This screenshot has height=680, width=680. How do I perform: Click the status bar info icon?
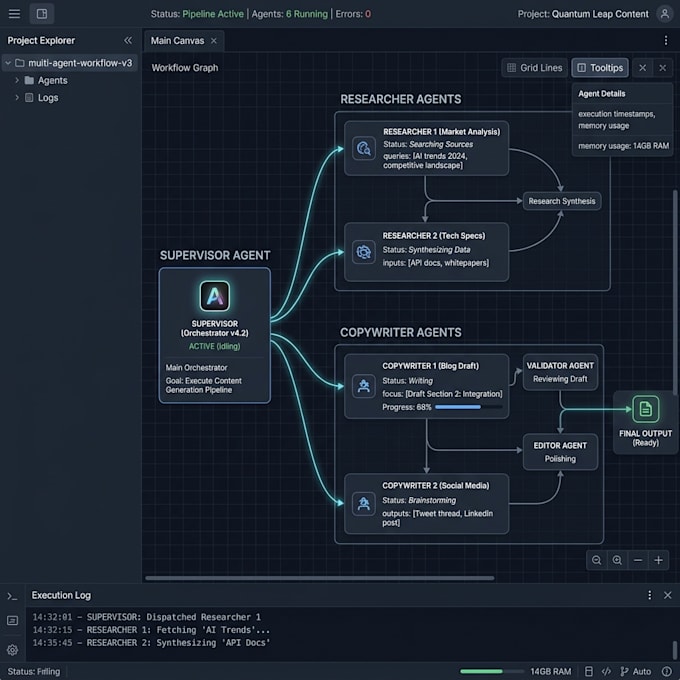667,671
